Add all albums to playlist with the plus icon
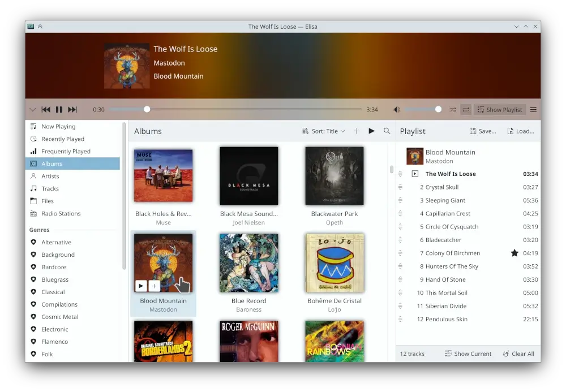The width and height of the screenshot is (566, 392). (357, 131)
